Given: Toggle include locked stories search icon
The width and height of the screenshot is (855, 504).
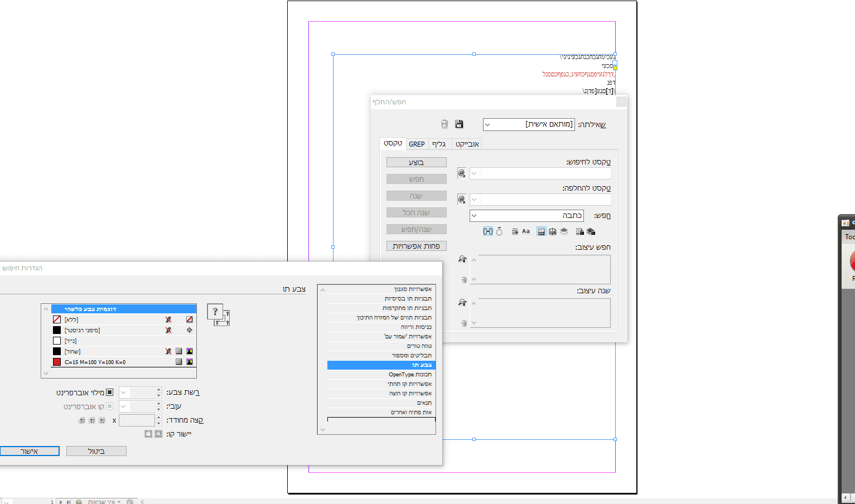Looking at the screenshot, I should tap(579, 231).
